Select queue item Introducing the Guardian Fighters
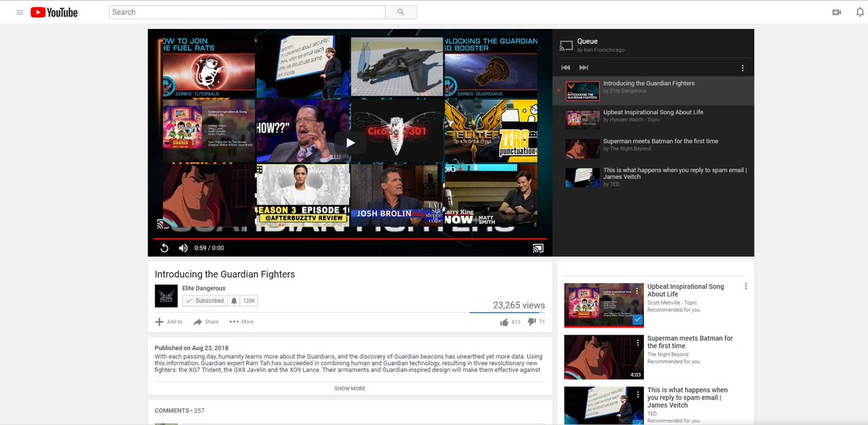The height and width of the screenshot is (425, 868). (653, 91)
